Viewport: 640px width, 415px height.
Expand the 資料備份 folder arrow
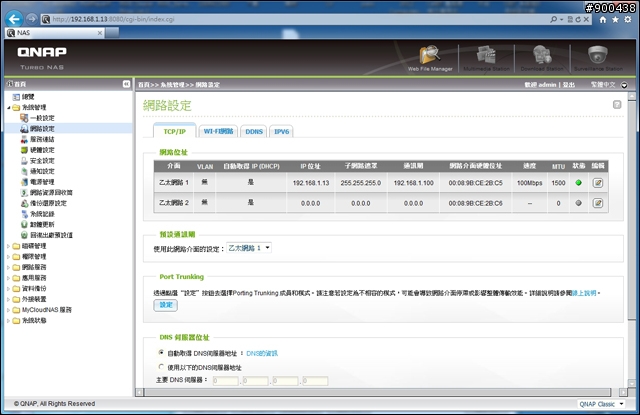[9, 289]
